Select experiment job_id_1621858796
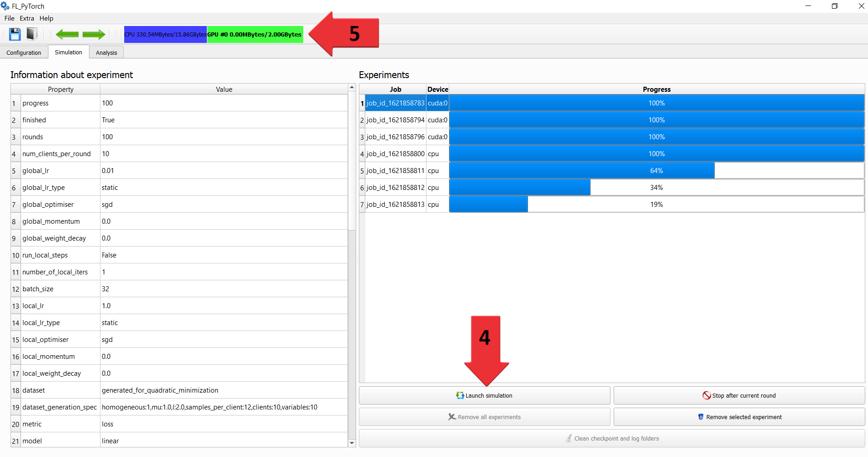Screen dimensions: 868x457 tap(395, 137)
